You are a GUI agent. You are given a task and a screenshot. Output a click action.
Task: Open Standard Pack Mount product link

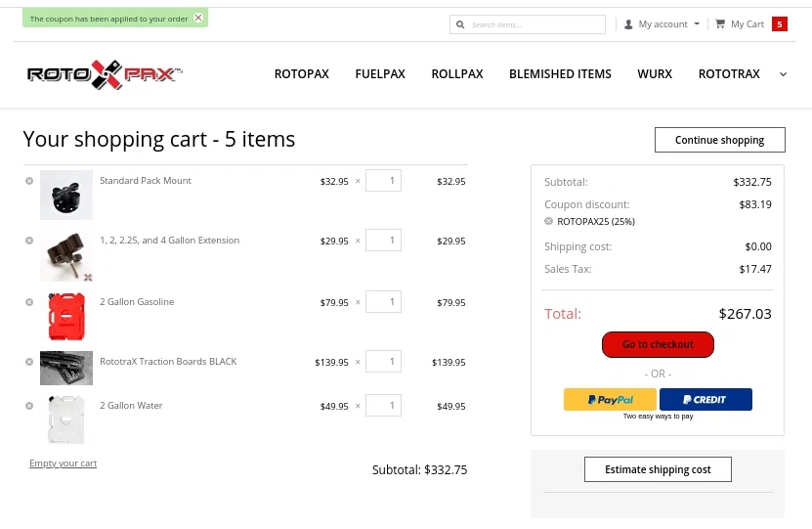[146, 180]
